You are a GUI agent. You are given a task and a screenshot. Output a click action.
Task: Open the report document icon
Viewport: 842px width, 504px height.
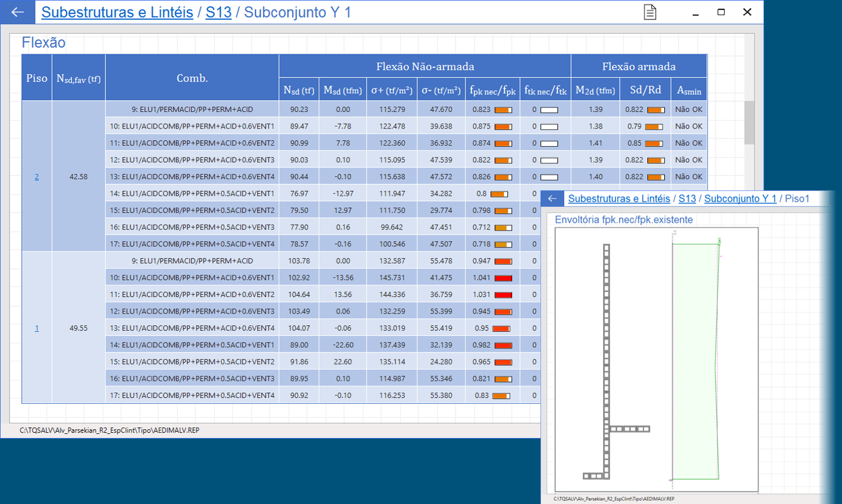[x=650, y=12]
